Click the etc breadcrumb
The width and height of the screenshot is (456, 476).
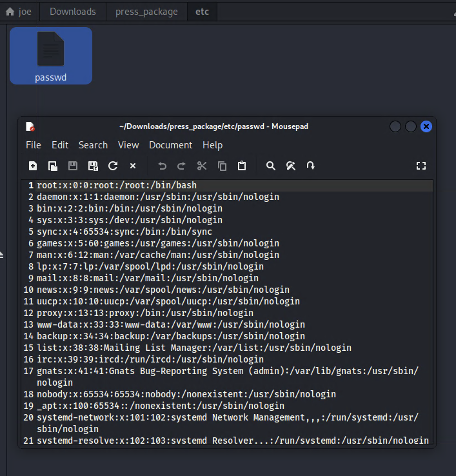[x=202, y=12]
